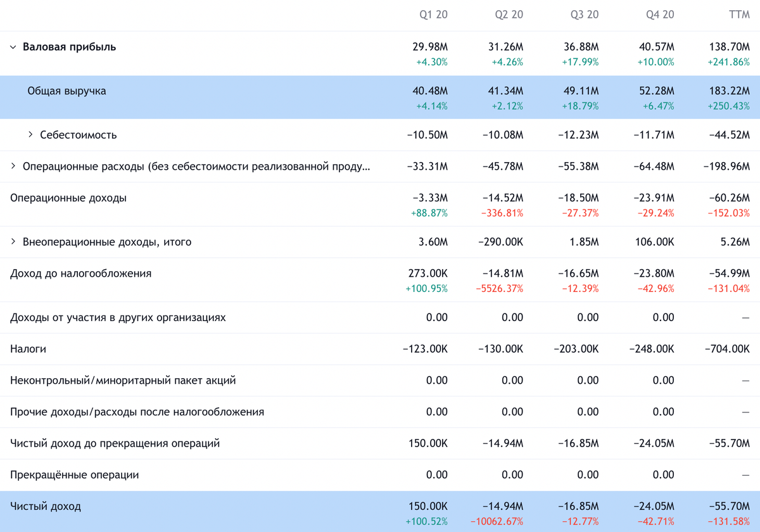Click pretax income value 273.00K
Viewport: 760px width, 532px height.
[x=428, y=274]
